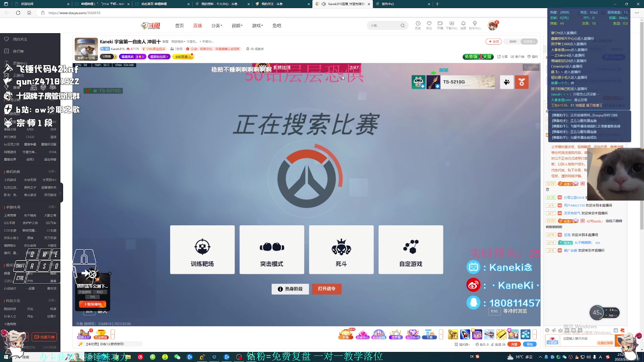644x362 pixels.
Task: Click the 充值 recharge button
Action: (x=514, y=344)
